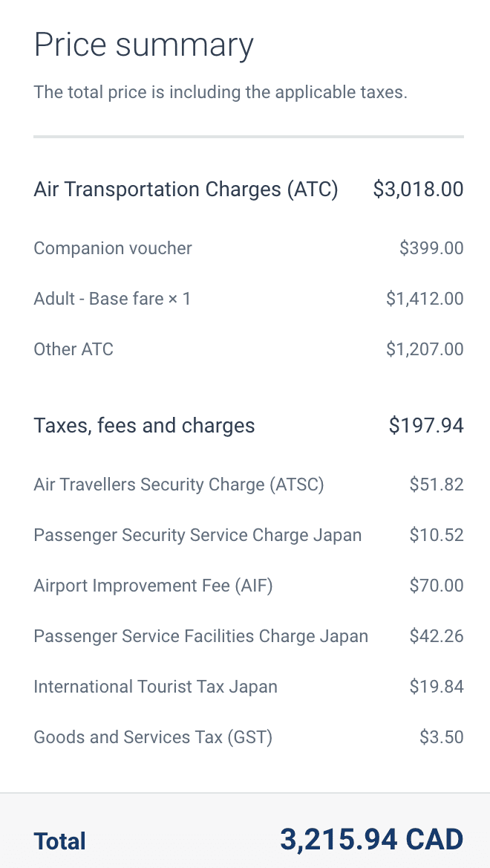Screen dimensions: 490x868
Task: Select Passenger Service Facilities Charge Japan
Action: point(200,636)
